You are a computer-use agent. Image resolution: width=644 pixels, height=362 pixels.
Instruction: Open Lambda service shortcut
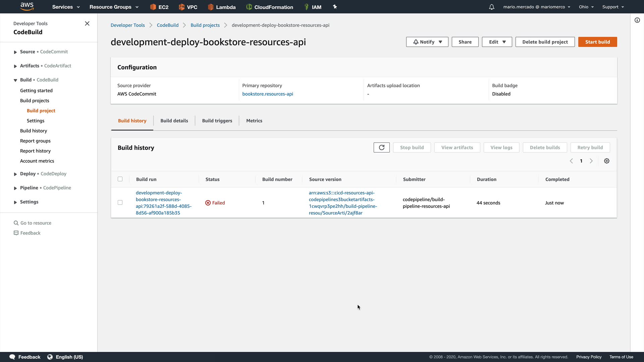[222, 7]
